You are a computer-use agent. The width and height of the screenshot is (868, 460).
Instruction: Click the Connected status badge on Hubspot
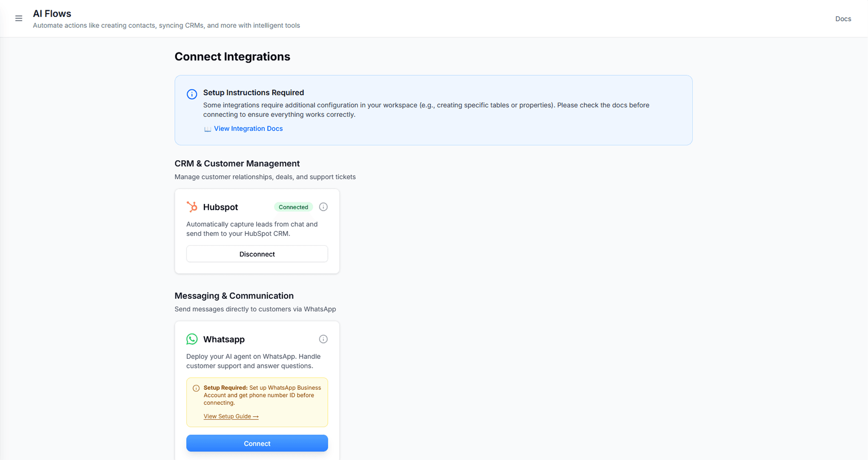coord(293,207)
